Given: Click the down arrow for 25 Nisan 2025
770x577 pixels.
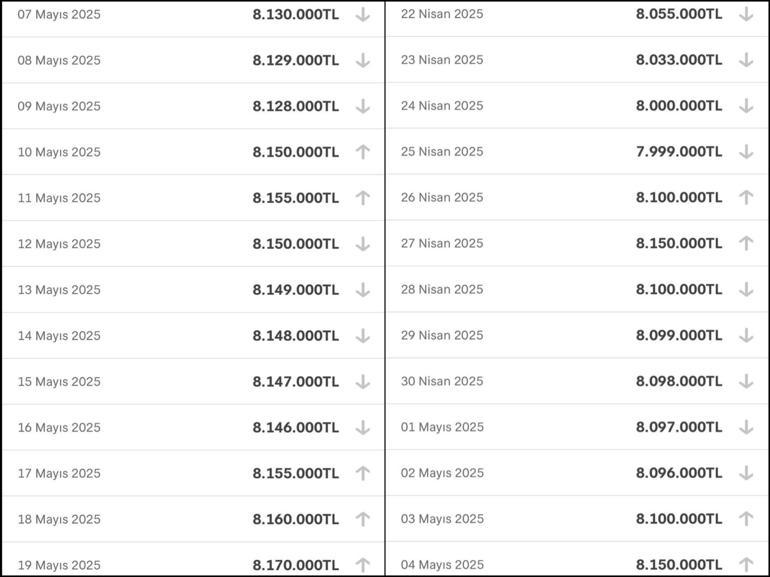Looking at the screenshot, I should pyautogui.click(x=746, y=152).
